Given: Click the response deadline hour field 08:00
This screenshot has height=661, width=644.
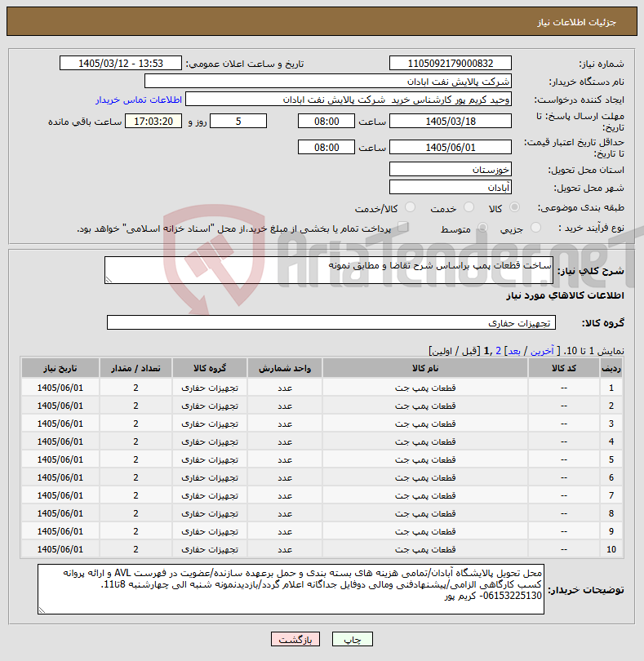Looking at the screenshot, I should tap(326, 122).
